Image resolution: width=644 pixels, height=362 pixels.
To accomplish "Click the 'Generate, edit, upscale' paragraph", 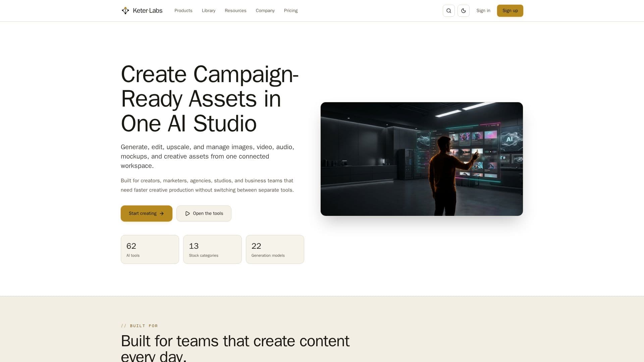I will [208, 156].
